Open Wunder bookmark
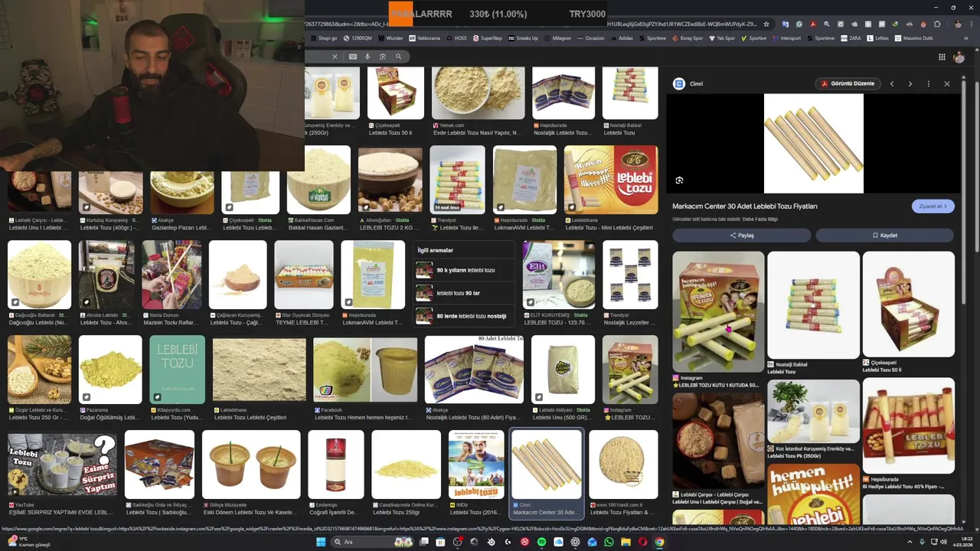 (x=390, y=37)
